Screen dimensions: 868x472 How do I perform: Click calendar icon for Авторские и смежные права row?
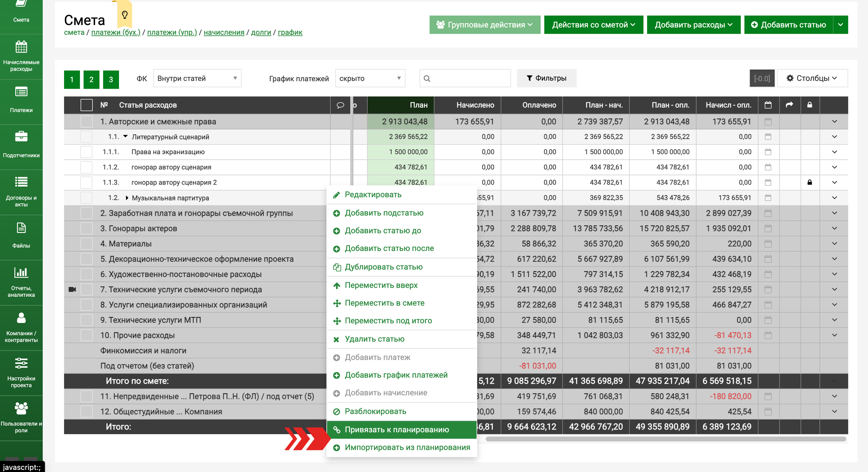coord(768,122)
